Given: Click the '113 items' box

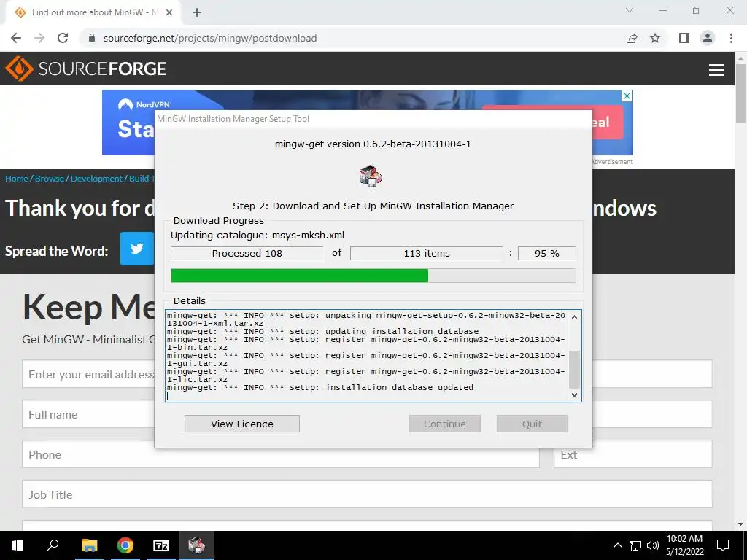Looking at the screenshot, I should 426,253.
